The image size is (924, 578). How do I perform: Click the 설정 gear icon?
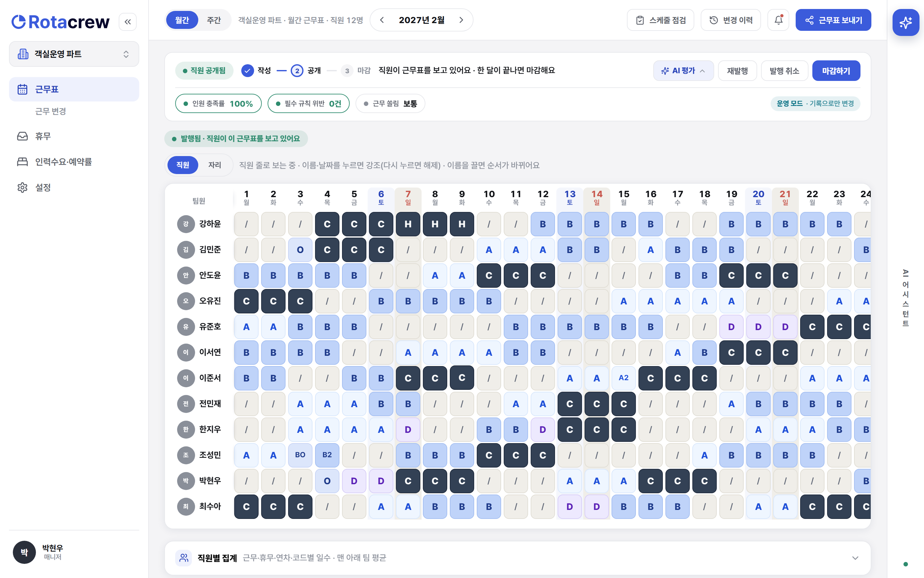[x=22, y=187]
